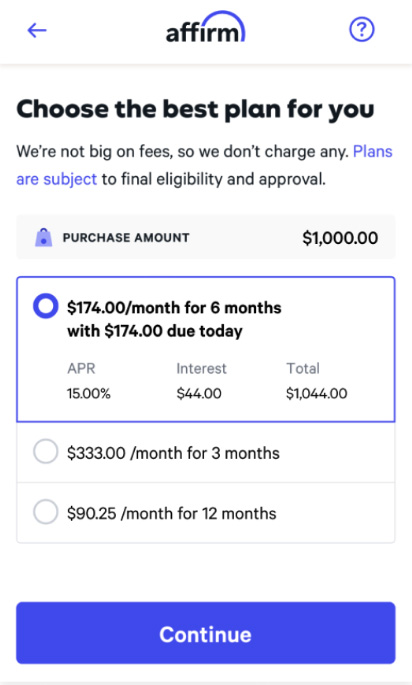Click the $1,044.00 total value
The image size is (412, 685).
[x=317, y=394]
